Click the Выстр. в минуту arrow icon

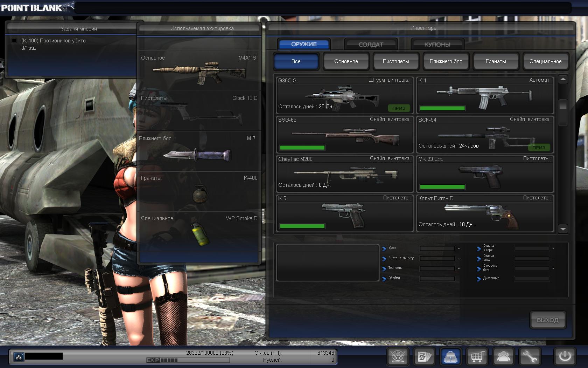(384, 259)
